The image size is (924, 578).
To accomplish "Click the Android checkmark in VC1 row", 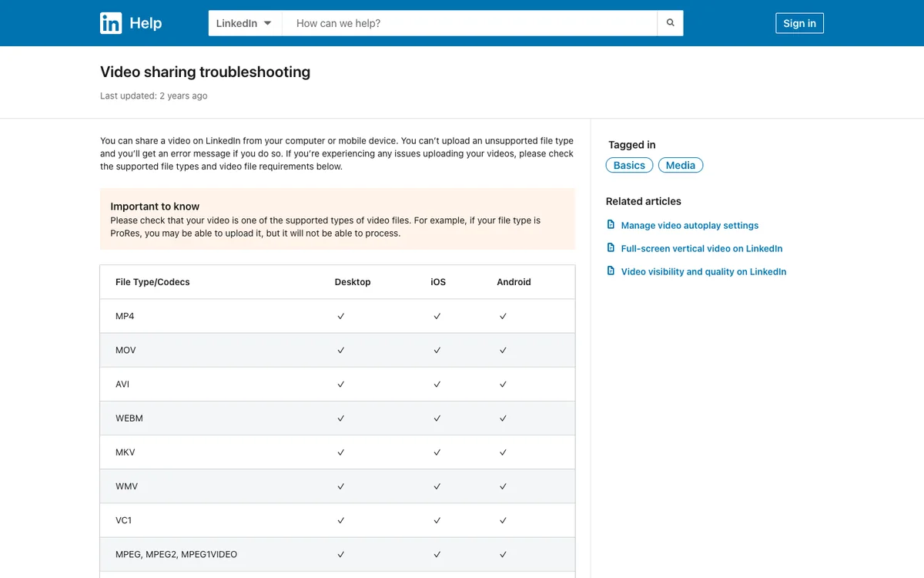I will [503, 520].
